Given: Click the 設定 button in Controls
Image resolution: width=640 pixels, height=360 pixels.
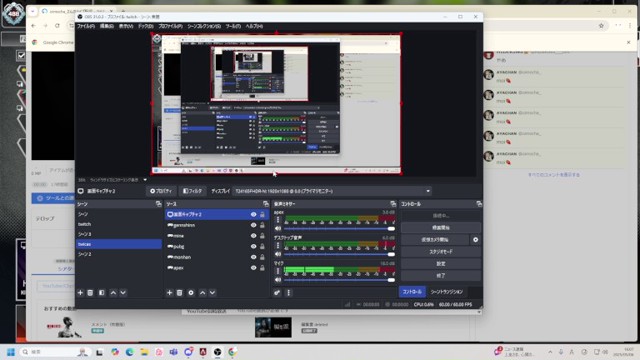Looking at the screenshot, I should point(441,264).
